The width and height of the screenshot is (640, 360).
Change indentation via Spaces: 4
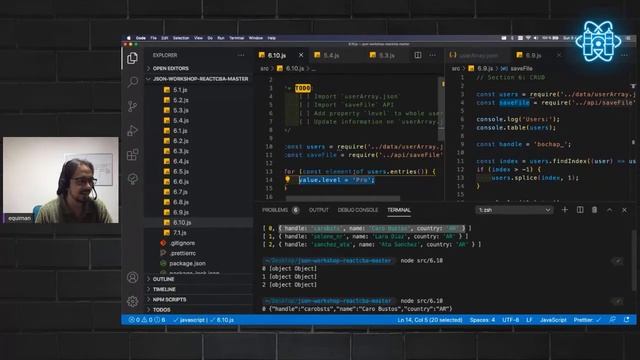[482, 320]
